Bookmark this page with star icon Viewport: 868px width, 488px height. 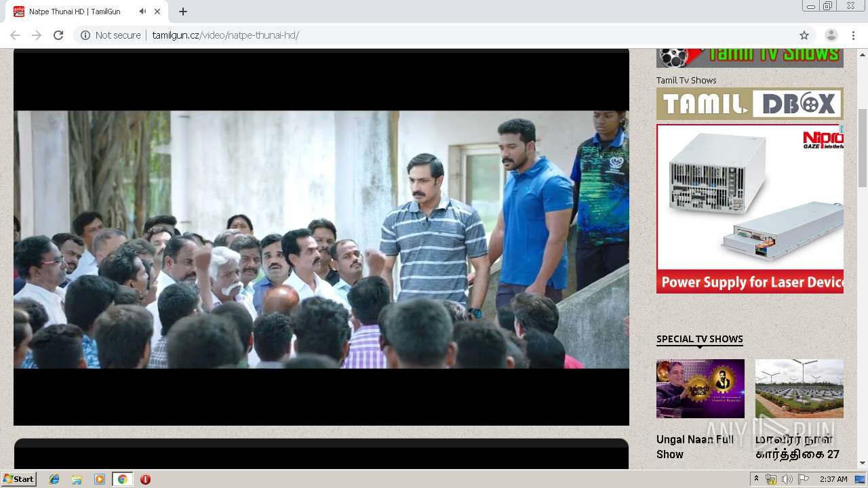(804, 35)
